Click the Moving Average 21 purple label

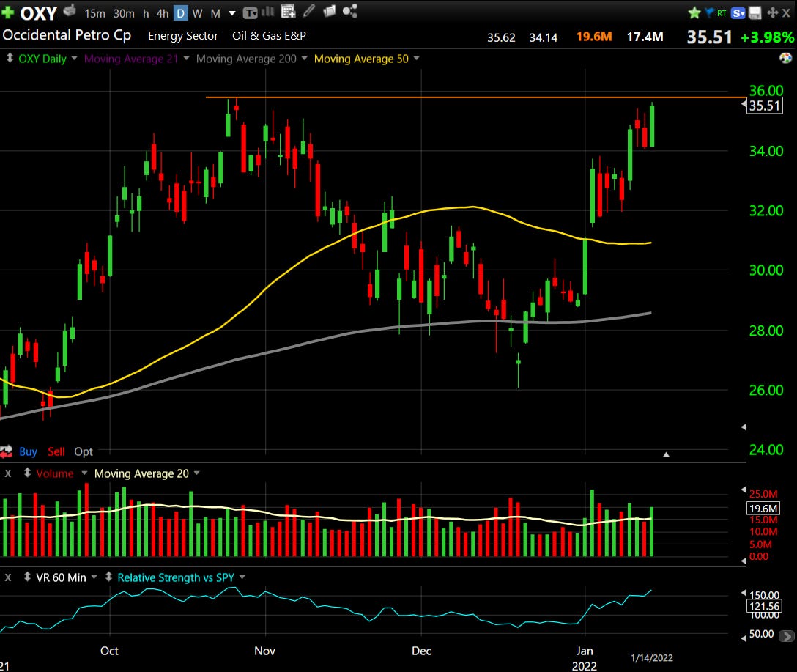click(131, 59)
